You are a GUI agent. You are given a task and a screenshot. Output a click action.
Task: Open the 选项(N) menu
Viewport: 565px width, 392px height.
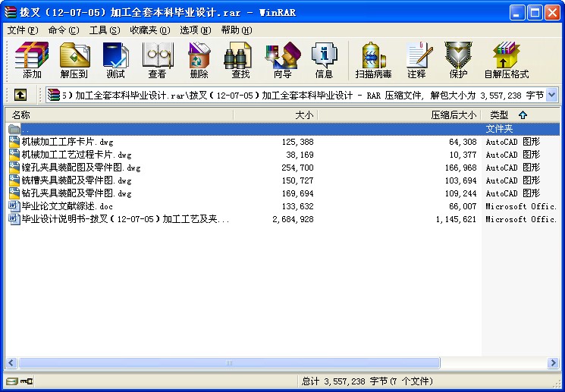click(x=195, y=30)
